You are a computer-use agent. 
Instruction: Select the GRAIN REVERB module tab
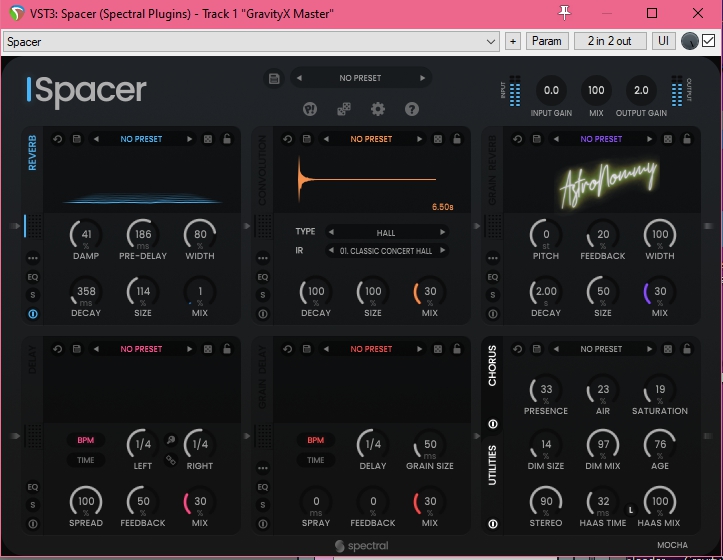point(492,170)
